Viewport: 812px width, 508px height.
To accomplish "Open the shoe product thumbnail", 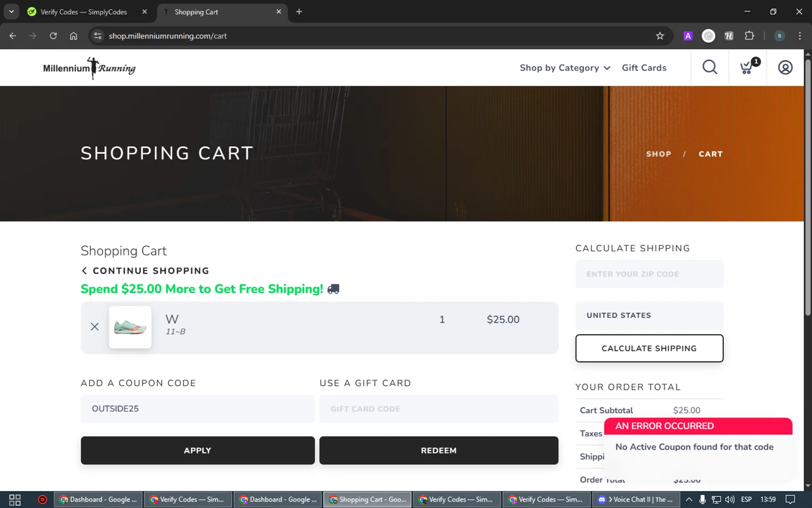I will pyautogui.click(x=130, y=327).
